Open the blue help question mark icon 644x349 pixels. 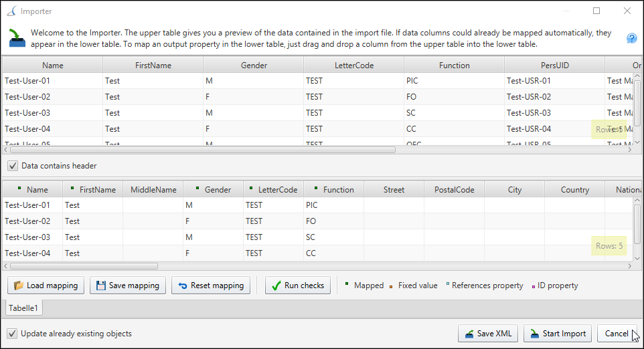pyautogui.click(x=632, y=39)
